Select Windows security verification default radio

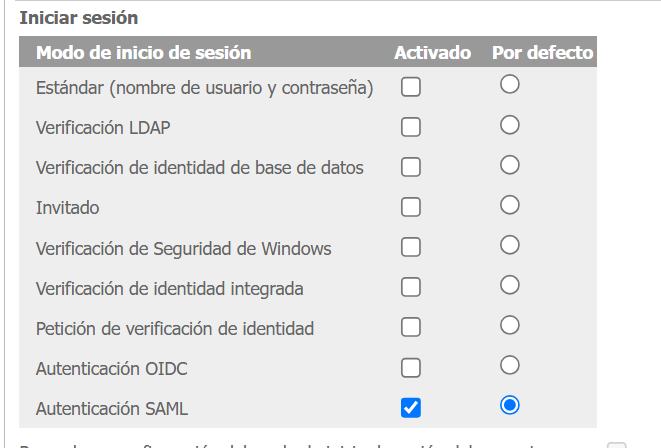510,245
